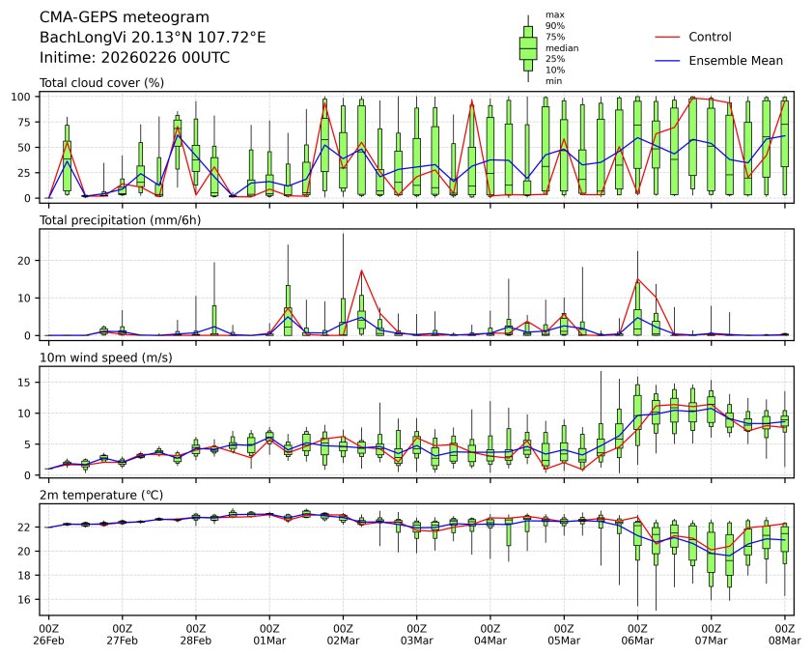Image resolution: width=812 pixels, height=657 pixels.
Task: Click the '00Z 26Feb' x-axis label
Action: (x=48, y=635)
